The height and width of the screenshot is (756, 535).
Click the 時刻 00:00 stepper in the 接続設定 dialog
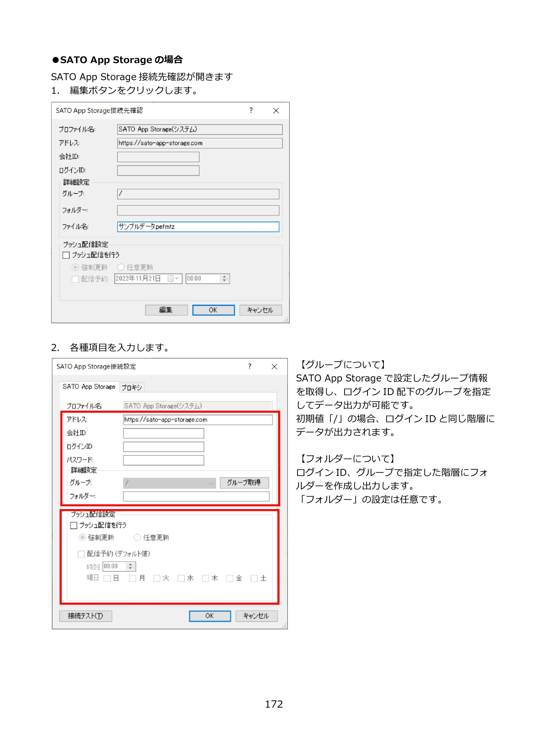pyautogui.click(x=131, y=566)
